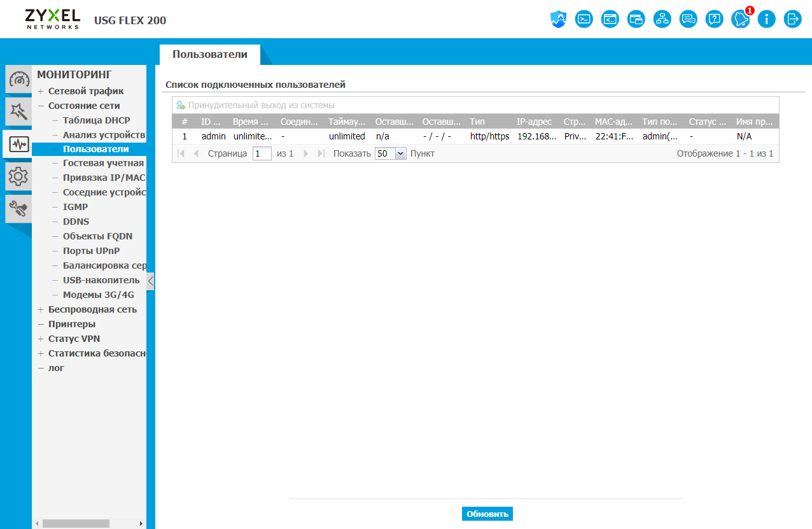Expand the Статистика безопасности tree node

41,353
